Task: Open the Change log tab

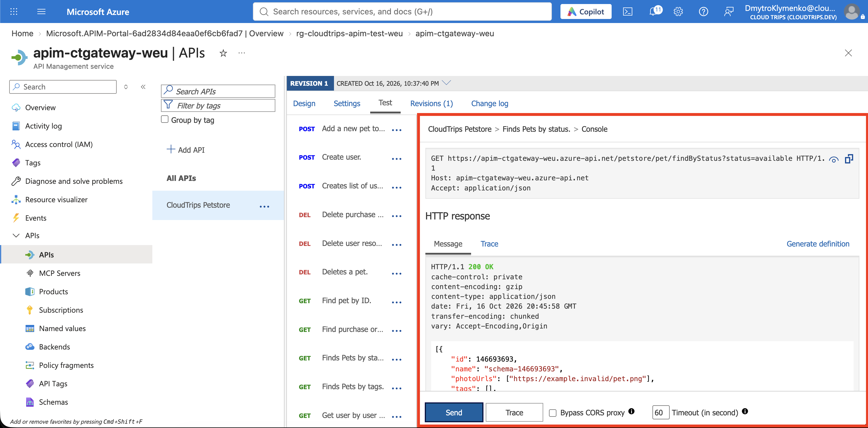Action: click(489, 103)
